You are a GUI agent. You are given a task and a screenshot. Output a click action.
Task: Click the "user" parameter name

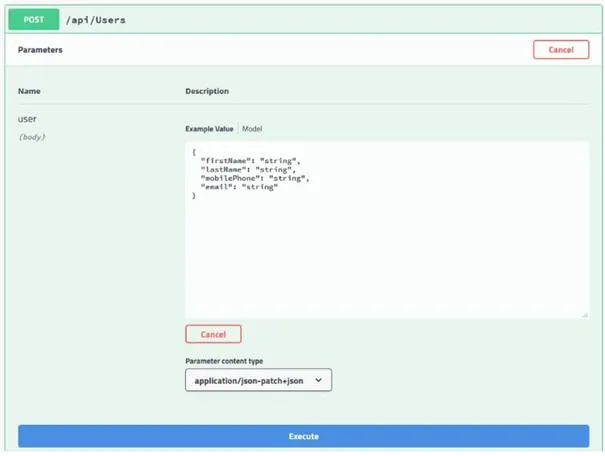[x=27, y=119]
